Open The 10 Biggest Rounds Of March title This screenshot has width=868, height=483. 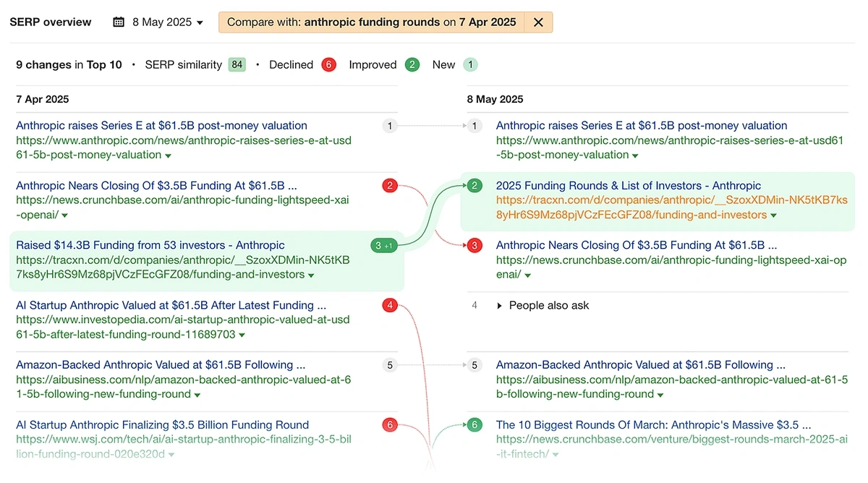pos(654,424)
